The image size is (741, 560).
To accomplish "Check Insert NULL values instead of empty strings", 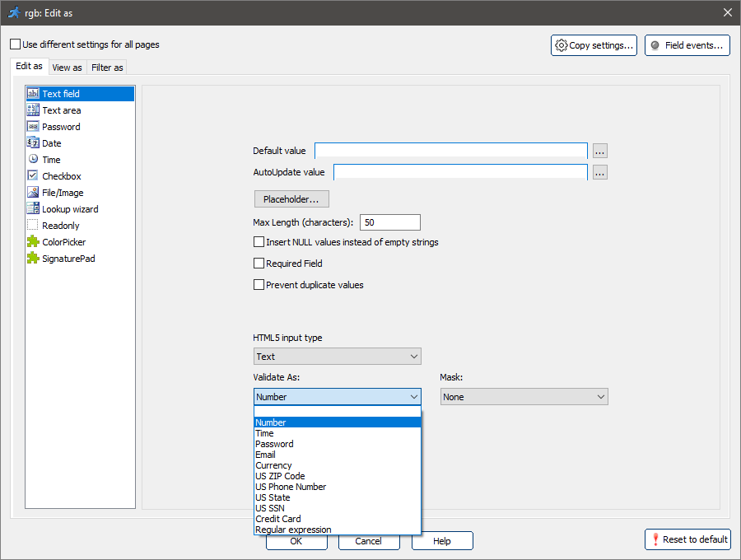I will coord(259,242).
